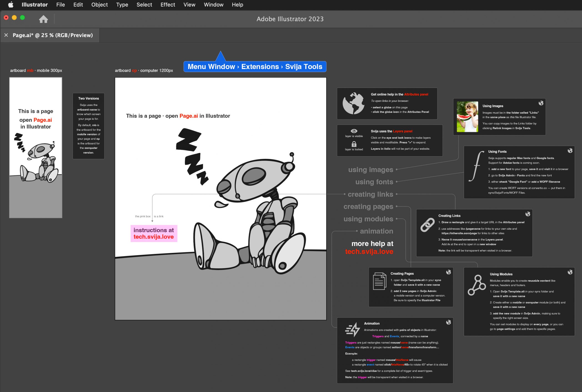Click the globe icon on Animation card
This screenshot has height=392, width=582.
449,322
